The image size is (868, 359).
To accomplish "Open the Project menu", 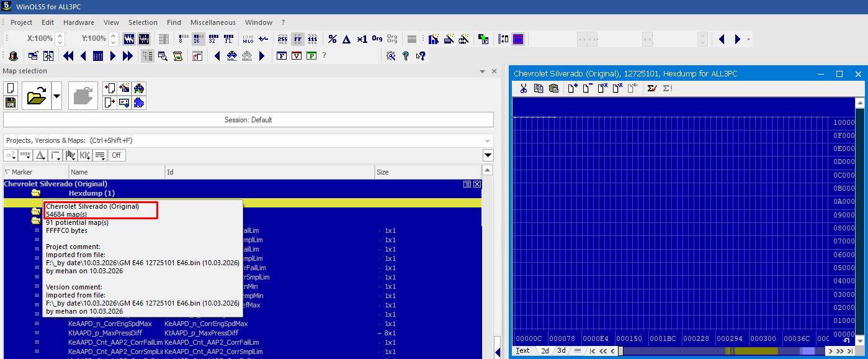I will [21, 22].
